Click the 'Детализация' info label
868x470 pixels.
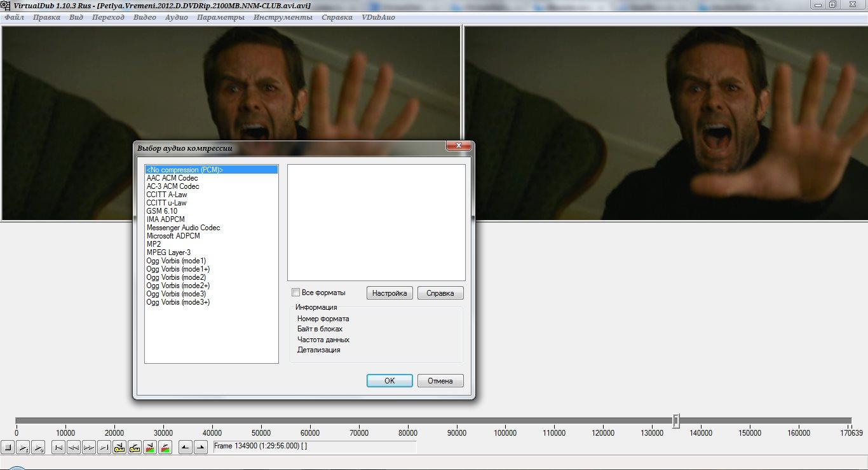(x=318, y=350)
